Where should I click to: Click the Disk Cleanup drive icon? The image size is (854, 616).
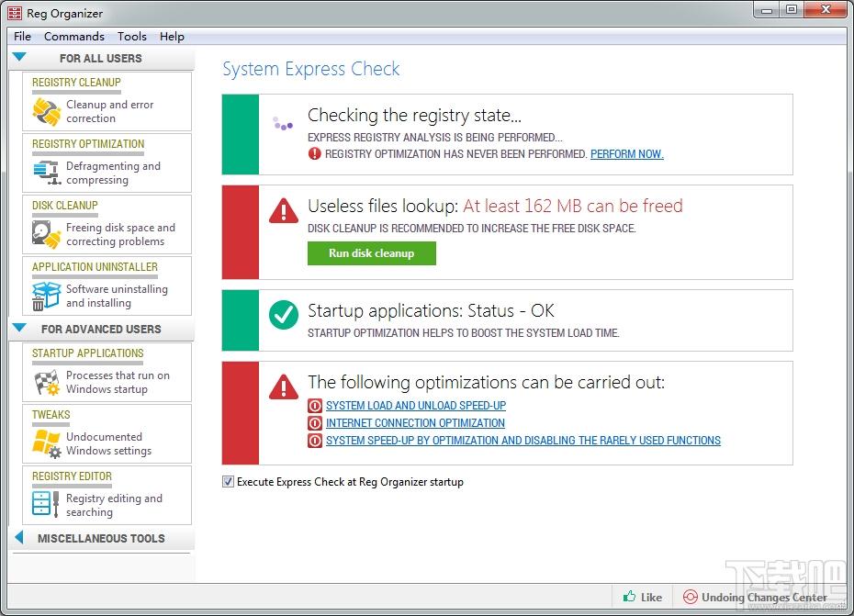[46, 234]
